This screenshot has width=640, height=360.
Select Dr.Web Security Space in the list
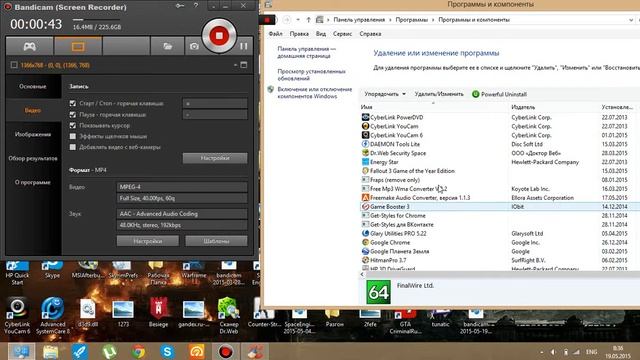(398, 153)
